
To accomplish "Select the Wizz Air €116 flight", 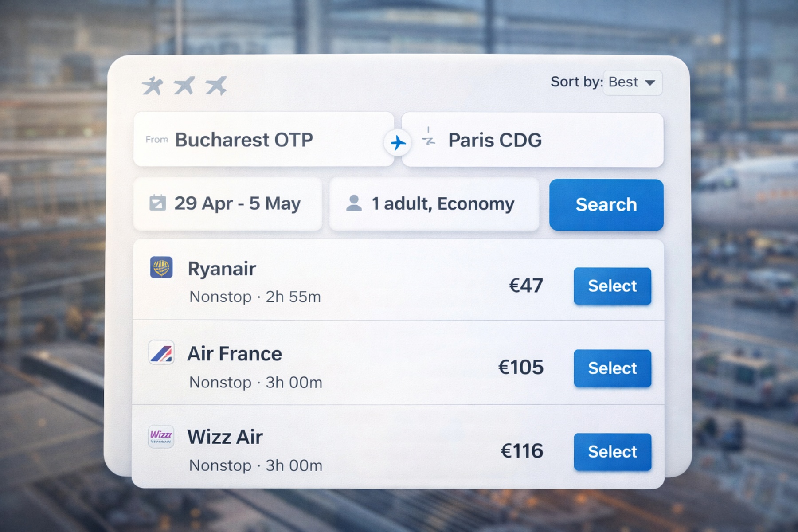I will (x=612, y=452).
